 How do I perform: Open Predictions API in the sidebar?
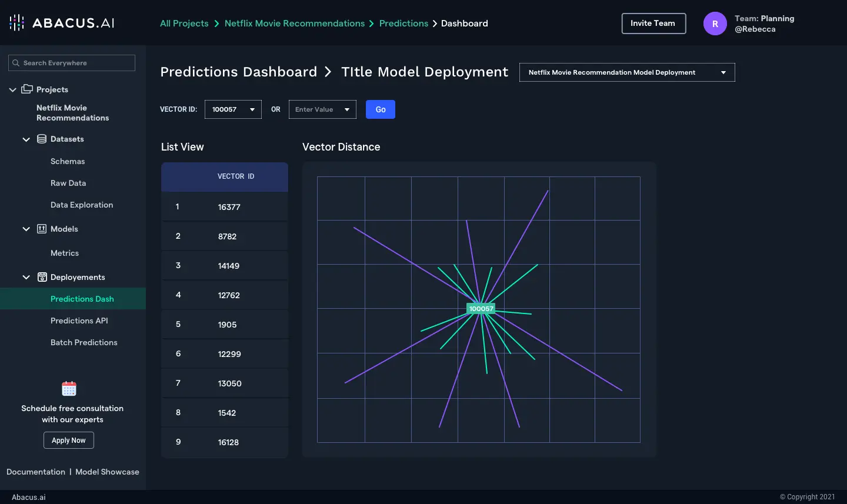[x=79, y=321]
